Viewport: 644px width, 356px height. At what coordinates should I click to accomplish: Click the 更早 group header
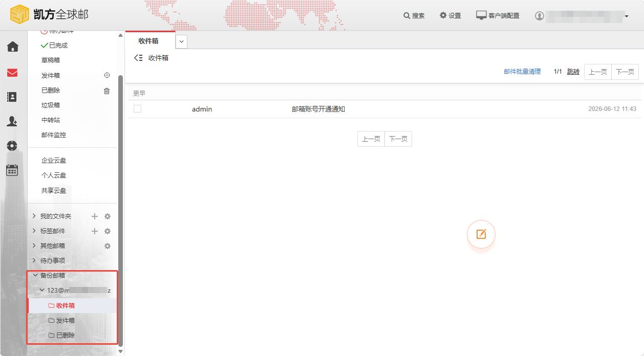[139, 94]
